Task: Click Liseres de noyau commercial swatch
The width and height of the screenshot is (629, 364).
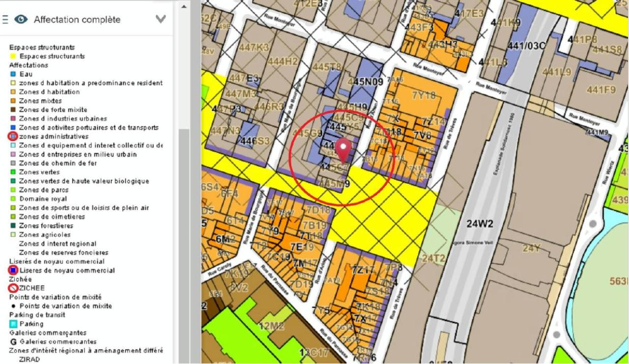Action: [13, 270]
